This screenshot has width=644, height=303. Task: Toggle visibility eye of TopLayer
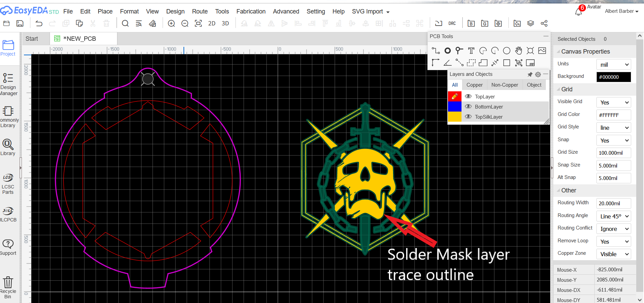click(468, 96)
